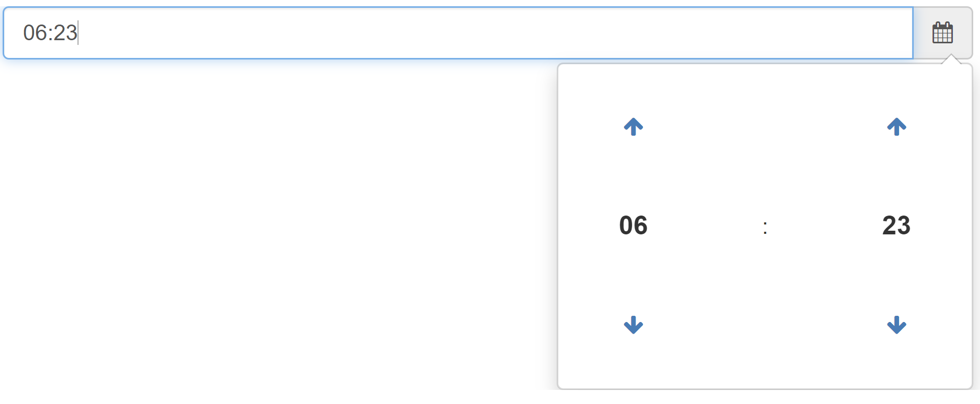Lower minutes from 23 using down arrow

click(x=897, y=325)
